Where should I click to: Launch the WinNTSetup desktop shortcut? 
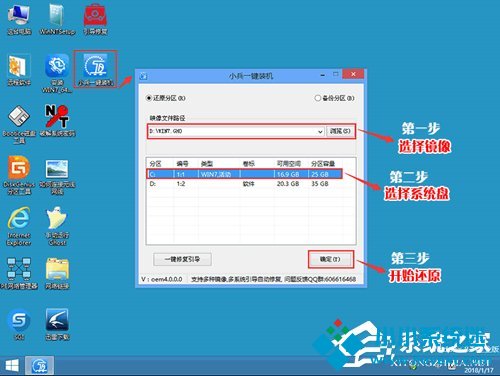point(57,20)
